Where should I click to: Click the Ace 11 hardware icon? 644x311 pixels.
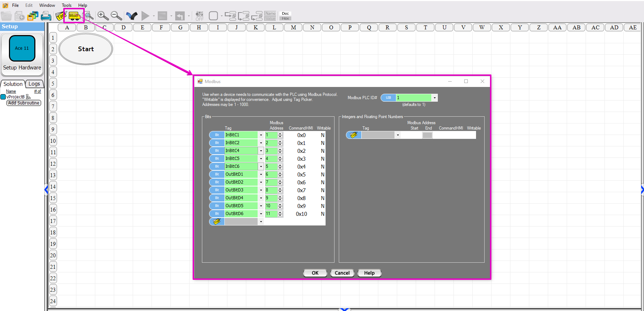coord(22,48)
